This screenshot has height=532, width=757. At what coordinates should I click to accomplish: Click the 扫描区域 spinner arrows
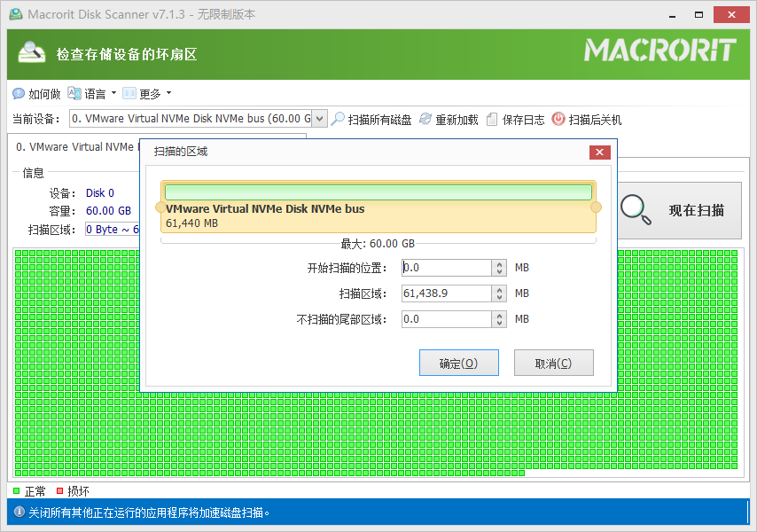pyautogui.click(x=499, y=293)
